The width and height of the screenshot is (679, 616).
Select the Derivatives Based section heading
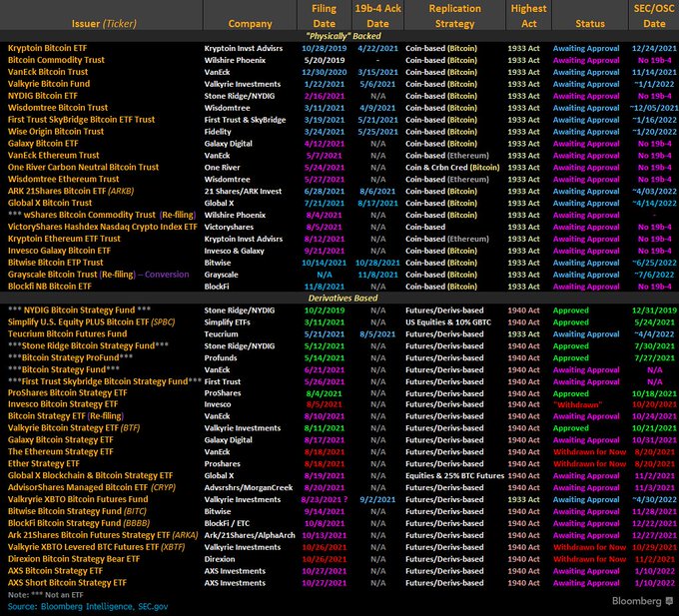click(342, 298)
